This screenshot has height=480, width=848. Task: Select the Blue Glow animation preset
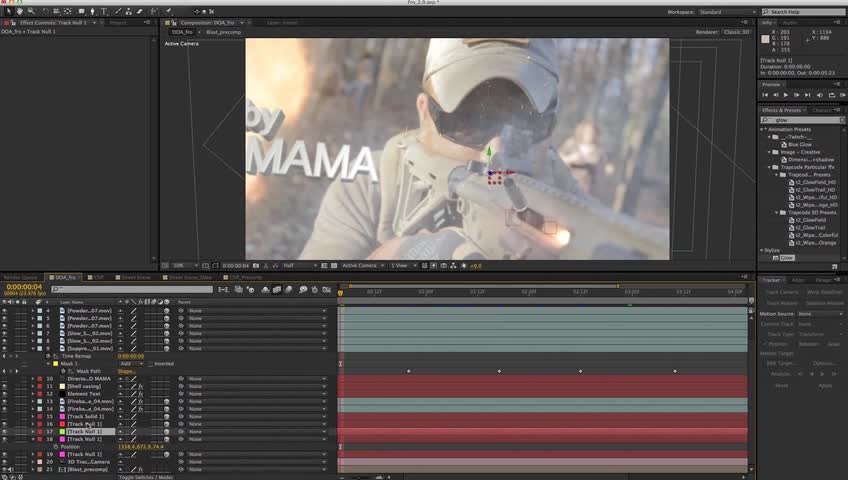pos(800,145)
